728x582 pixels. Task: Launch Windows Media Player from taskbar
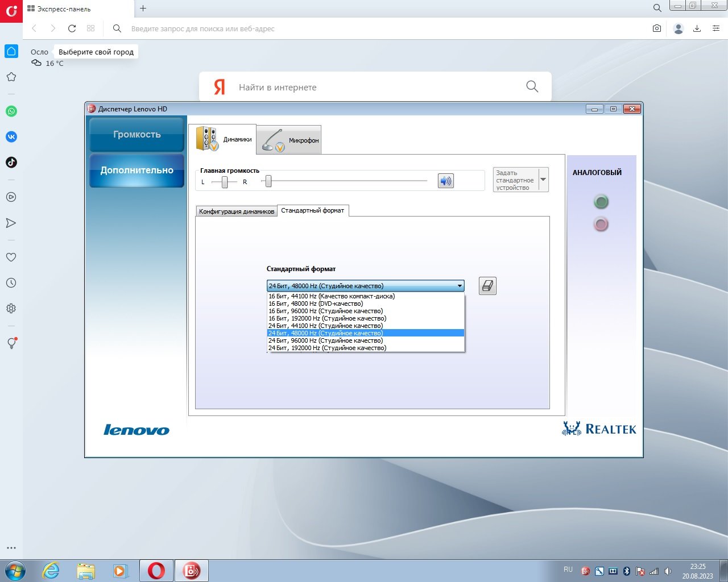[121, 571]
